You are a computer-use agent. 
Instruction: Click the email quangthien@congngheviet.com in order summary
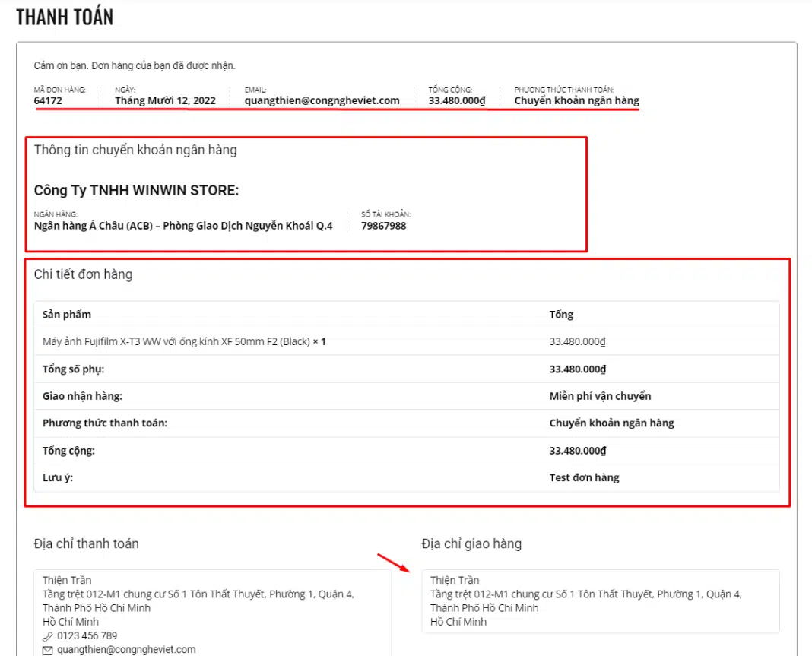[x=322, y=100]
